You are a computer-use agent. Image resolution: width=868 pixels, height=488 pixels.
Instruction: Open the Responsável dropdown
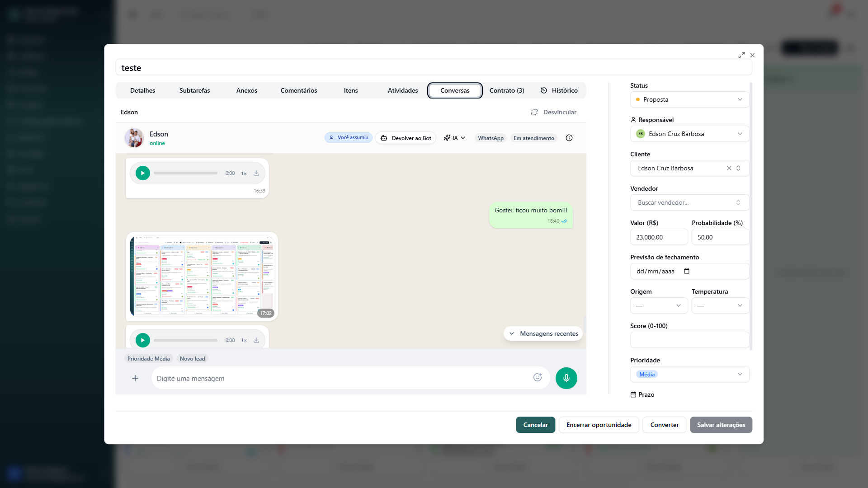point(689,134)
